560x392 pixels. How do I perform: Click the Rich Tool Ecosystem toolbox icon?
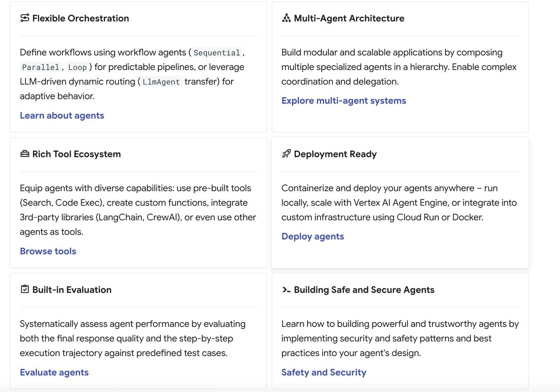tap(24, 154)
